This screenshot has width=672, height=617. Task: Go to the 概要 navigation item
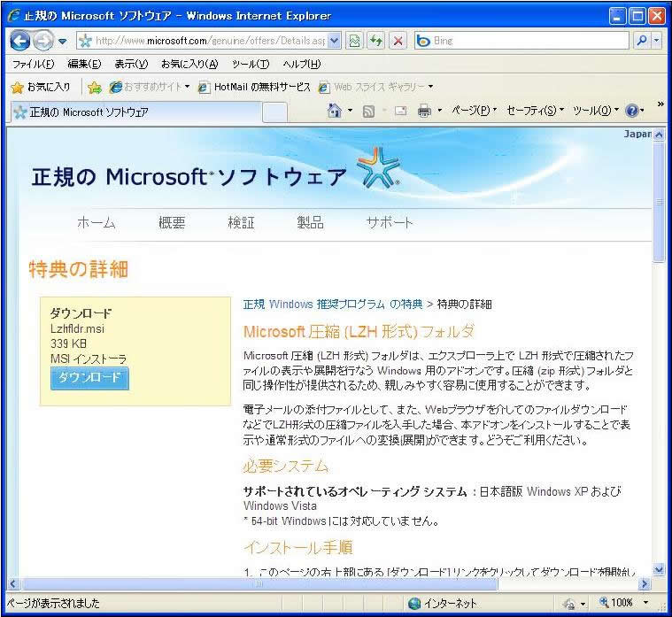pos(172,223)
